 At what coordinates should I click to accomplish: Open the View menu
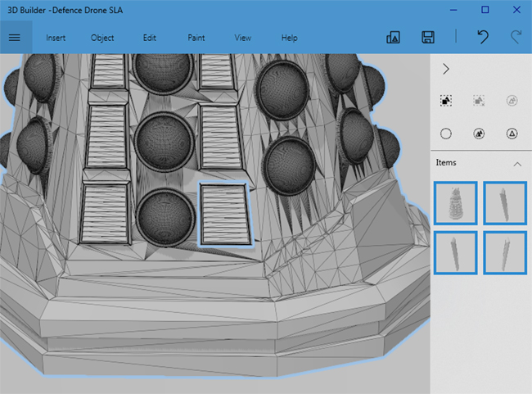(243, 38)
